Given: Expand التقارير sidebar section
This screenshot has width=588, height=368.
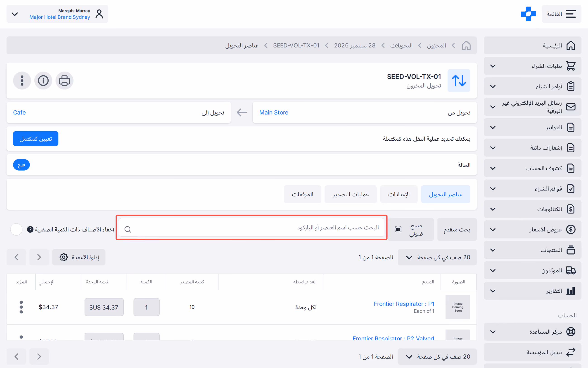Looking at the screenshot, I should coord(533,291).
